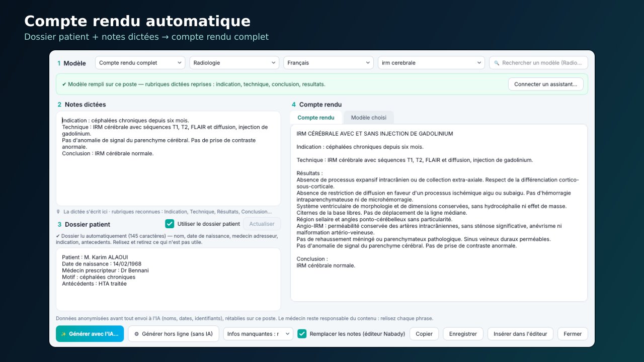Viewport: 644px width, 362px height.
Task: Uncheck Remplacer les notes (éditeur Nabady)
Action: click(302, 334)
